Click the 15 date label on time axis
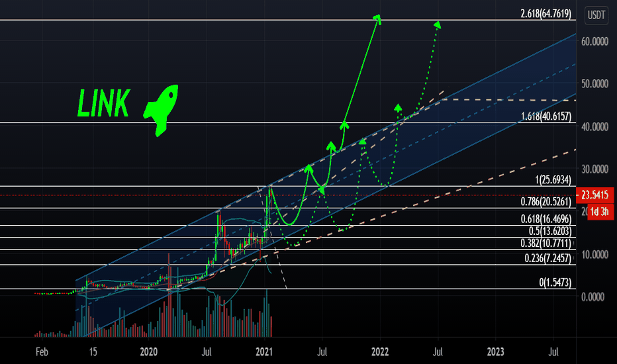The height and width of the screenshot is (364, 617). click(93, 352)
